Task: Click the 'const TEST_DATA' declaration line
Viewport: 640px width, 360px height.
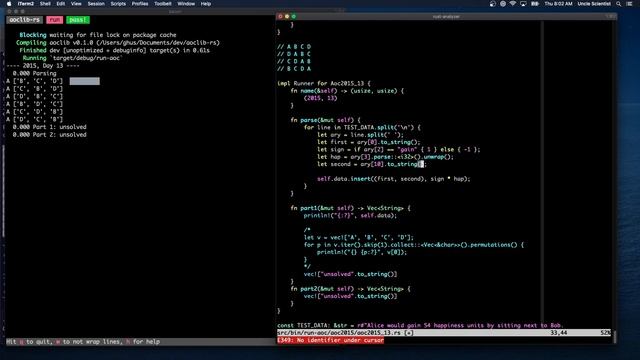Action: [420, 325]
